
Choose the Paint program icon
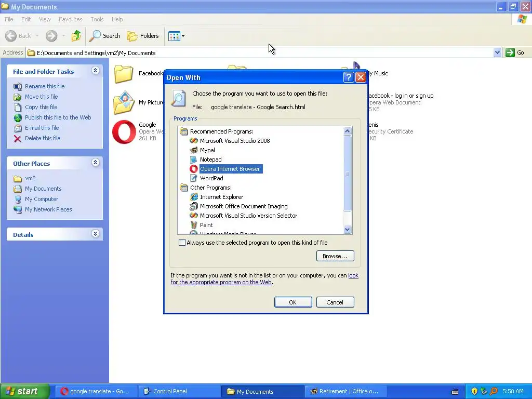pyautogui.click(x=194, y=225)
